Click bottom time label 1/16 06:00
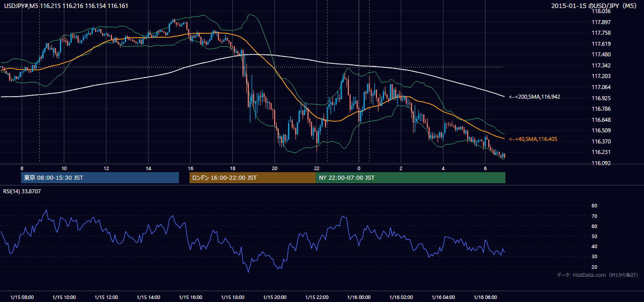644x302 pixels. [485, 297]
